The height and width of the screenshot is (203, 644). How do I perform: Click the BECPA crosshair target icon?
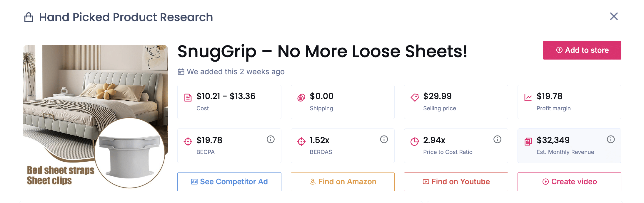point(188,142)
